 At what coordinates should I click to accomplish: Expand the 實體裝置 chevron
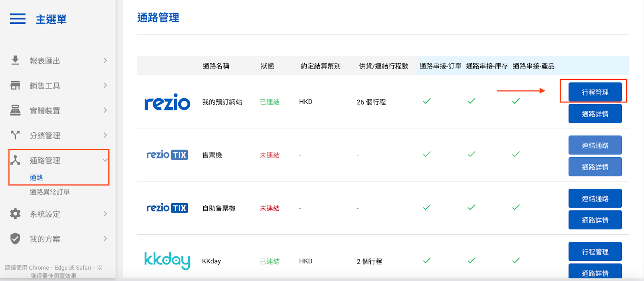pyautogui.click(x=105, y=110)
